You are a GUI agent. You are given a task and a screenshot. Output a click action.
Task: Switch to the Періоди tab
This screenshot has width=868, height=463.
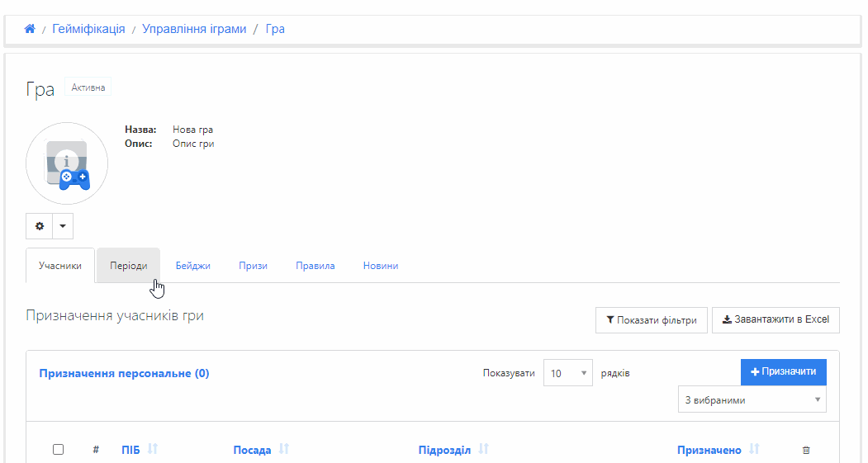point(129,266)
